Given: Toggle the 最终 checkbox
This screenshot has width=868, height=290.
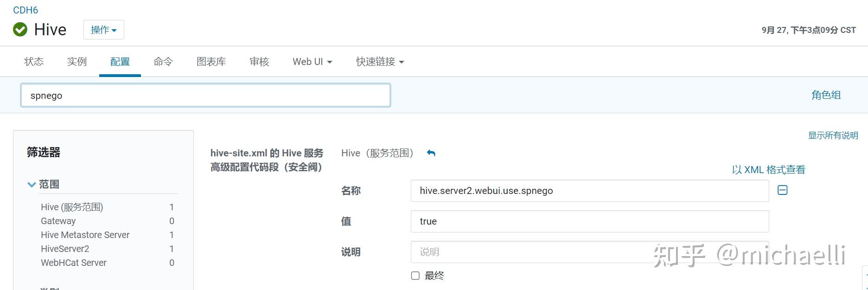Looking at the screenshot, I should click(415, 276).
